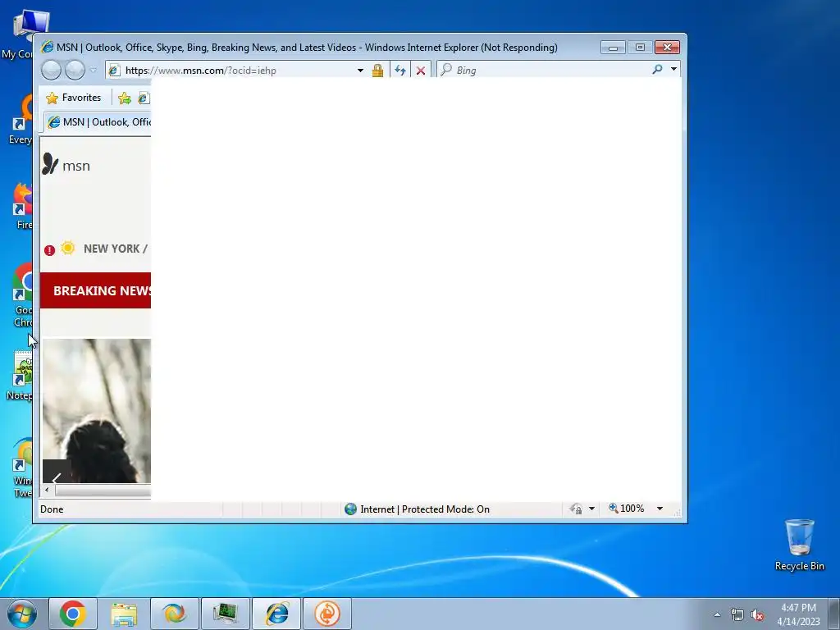Click the Internet Explorer title bar icon
The height and width of the screenshot is (630, 840).
point(47,47)
